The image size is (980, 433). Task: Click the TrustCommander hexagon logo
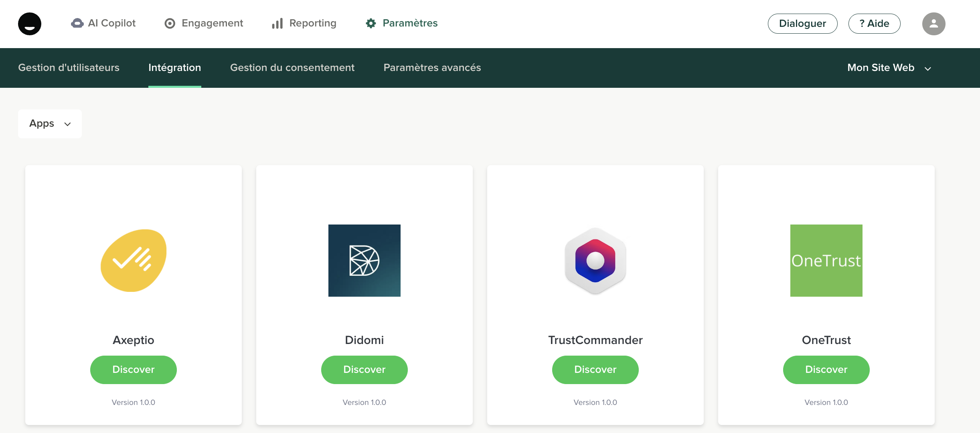tap(595, 261)
